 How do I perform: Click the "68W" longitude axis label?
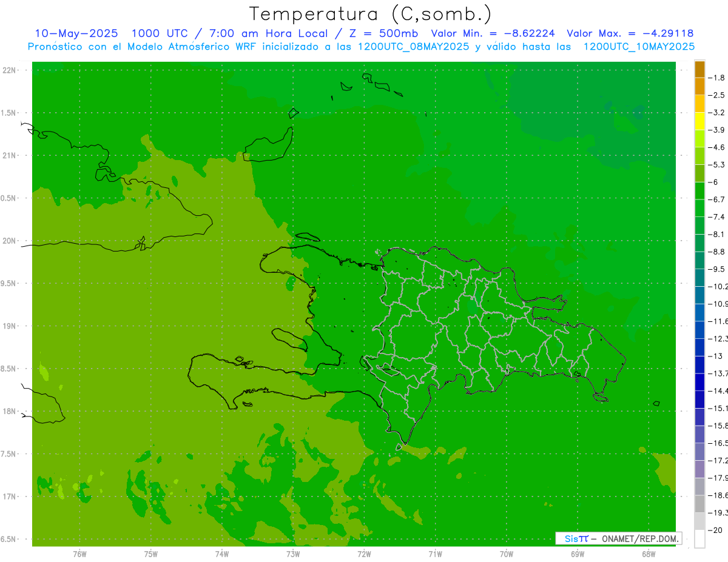coord(649,554)
